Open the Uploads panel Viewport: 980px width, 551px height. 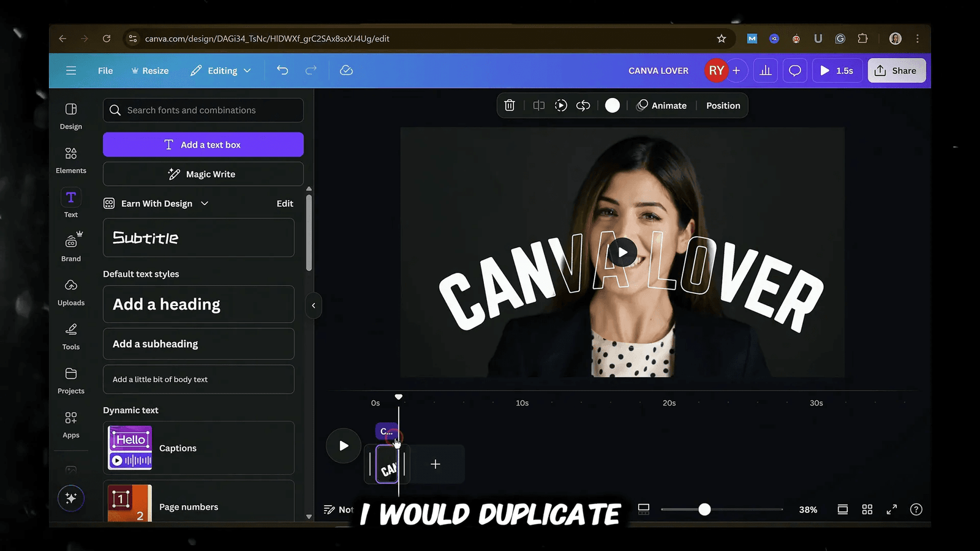click(x=71, y=292)
